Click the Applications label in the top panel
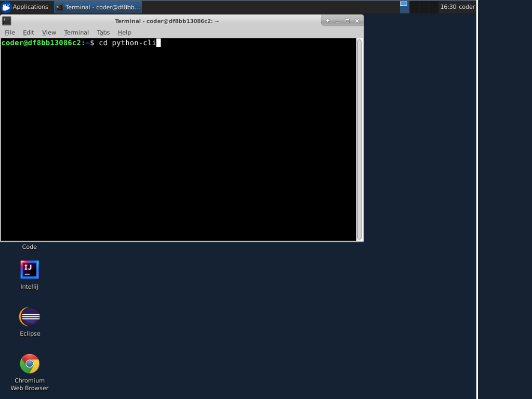This screenshot has height=399, width=532. point(32,7)
